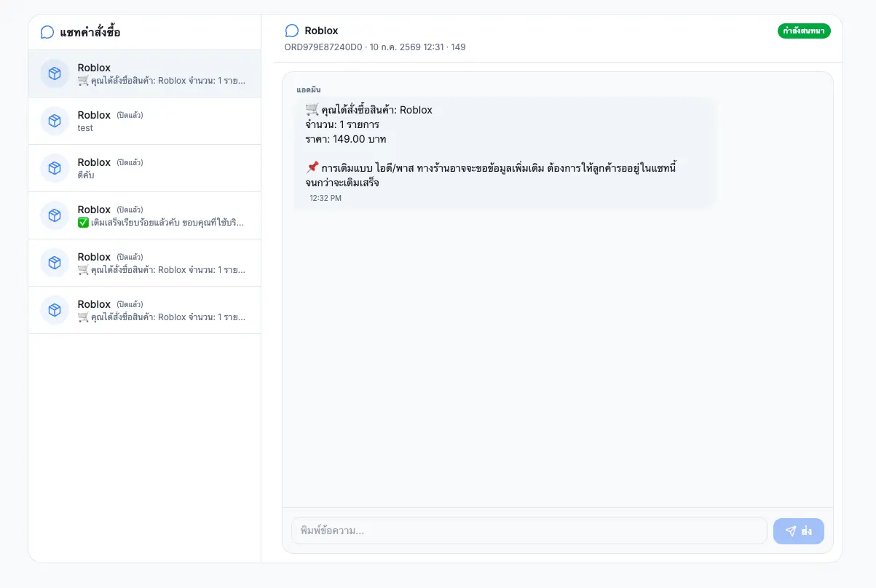Viewport: 876px width, 588px height.
Task: Click the order ID ORD979E87240D0 line
Action: [x=375, y=47]
